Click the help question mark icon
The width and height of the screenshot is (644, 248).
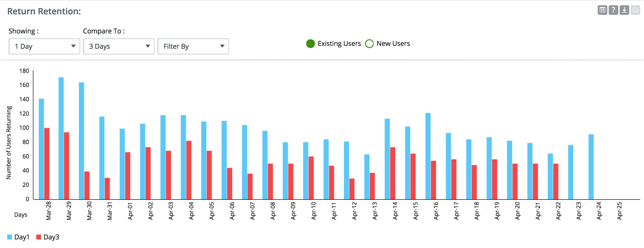(x=613, y=10)
